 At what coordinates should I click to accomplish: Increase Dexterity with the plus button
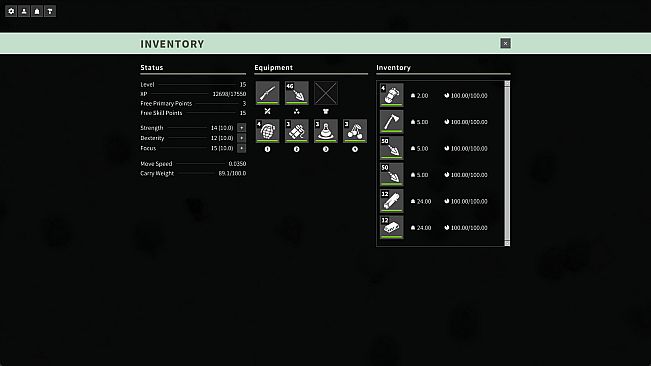point(242,138)
